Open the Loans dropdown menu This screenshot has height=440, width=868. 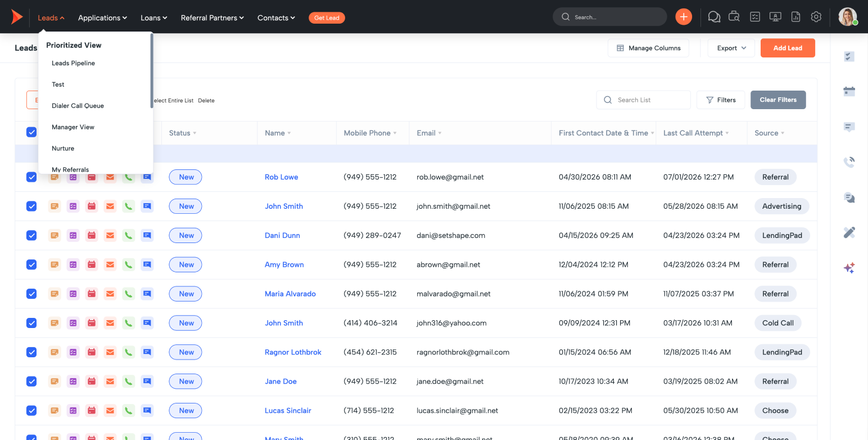tap(154, 18)
